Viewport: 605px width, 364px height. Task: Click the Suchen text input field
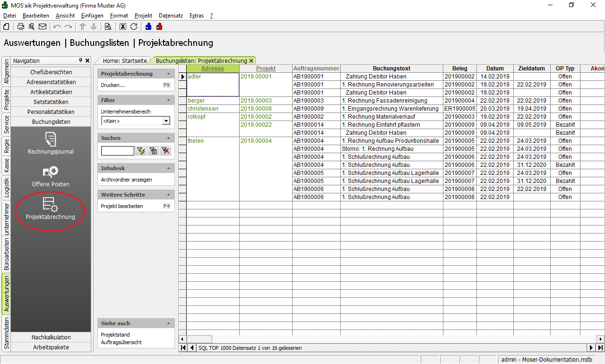117,151
